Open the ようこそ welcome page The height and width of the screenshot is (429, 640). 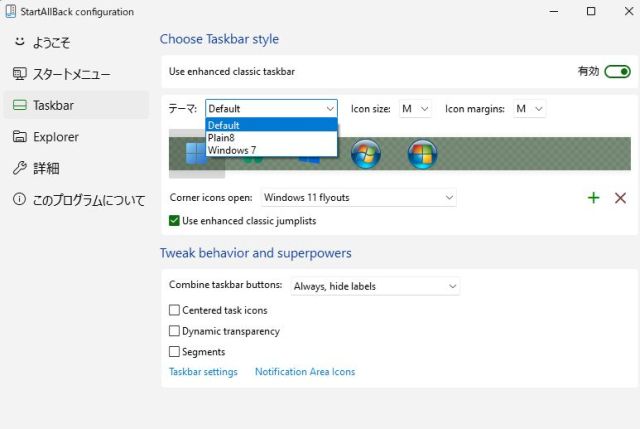pyautogui.click(x=76, y=42)
